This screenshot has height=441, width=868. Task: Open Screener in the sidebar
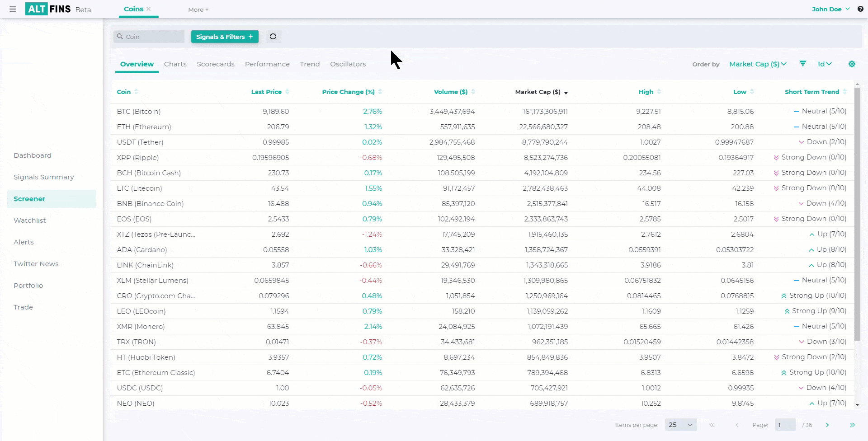tap(52, 199)
